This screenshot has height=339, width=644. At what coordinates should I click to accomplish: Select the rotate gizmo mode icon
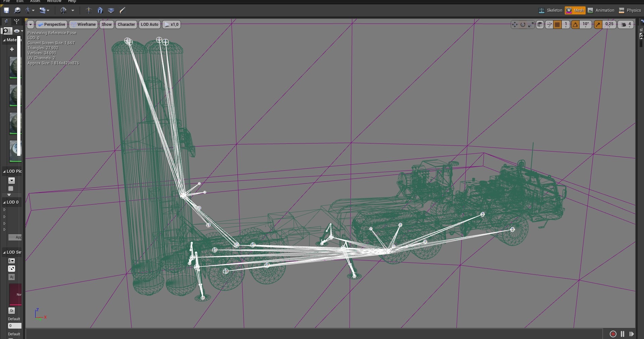pos(523,25)
